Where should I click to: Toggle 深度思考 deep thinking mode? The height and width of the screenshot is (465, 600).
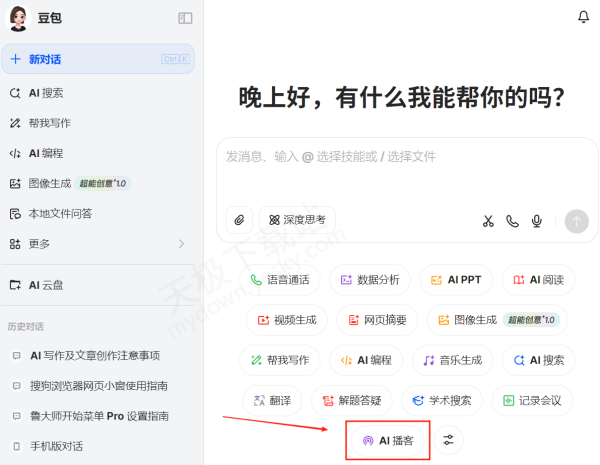click(x=297, y=220)
